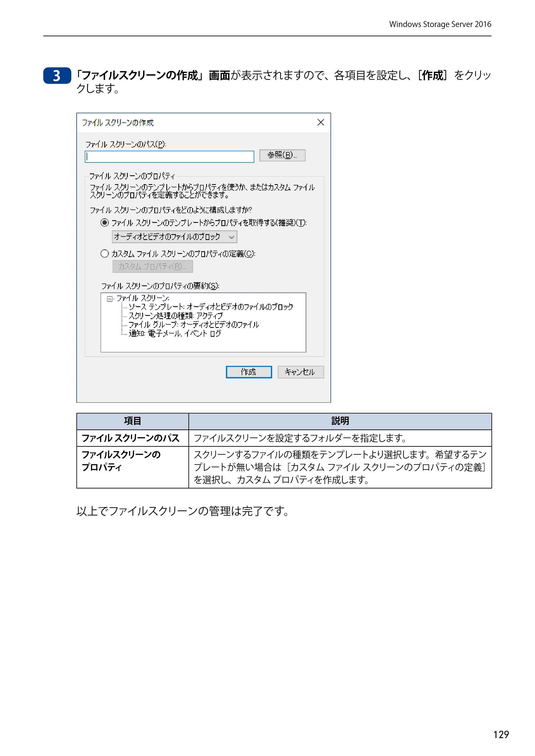Click the Windows Storage Server 2016 header text

[x=440, y=24]
